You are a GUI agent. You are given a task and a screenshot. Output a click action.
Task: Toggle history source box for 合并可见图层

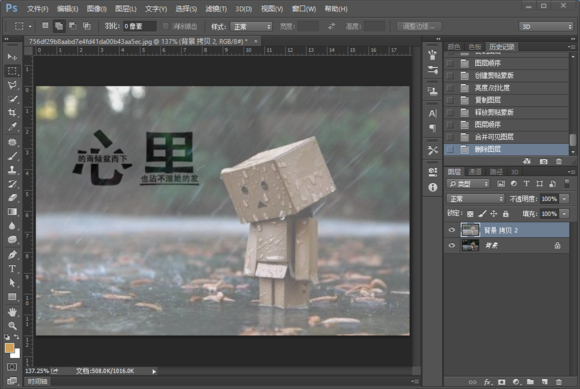point(450,137)
